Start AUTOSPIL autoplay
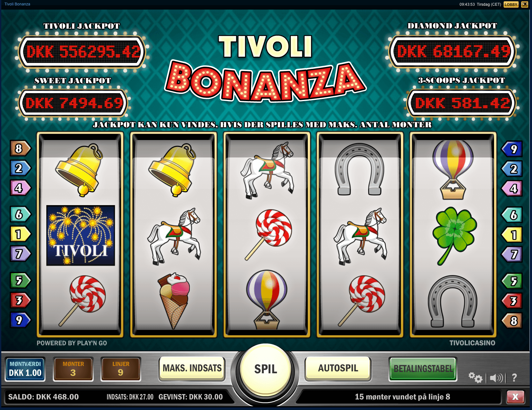 338,368
